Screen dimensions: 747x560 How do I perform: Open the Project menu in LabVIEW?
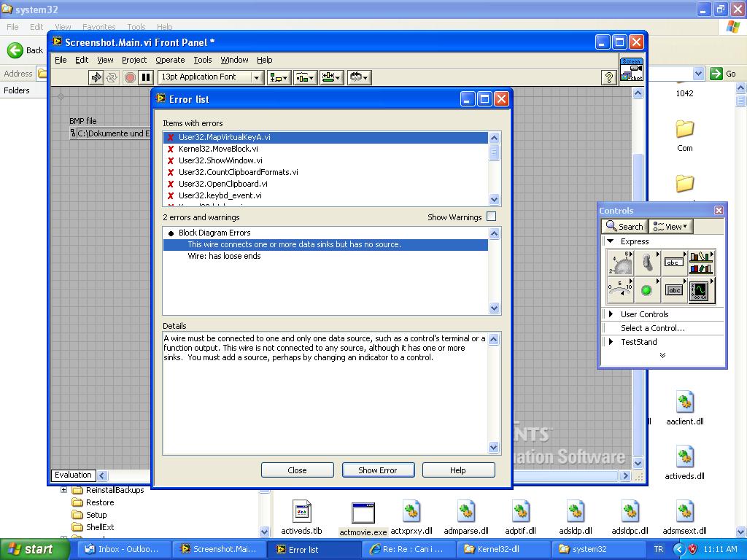tap(133, 60)
